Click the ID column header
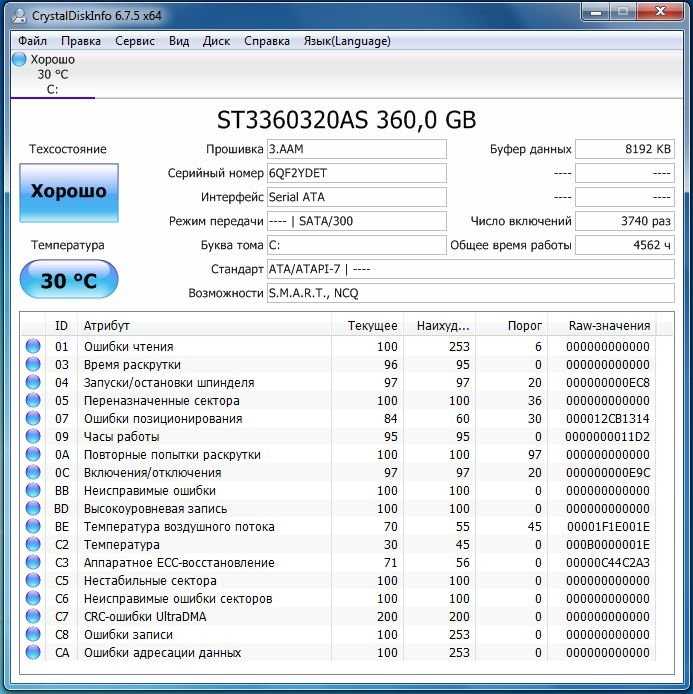The height and width of the screenshot is (694, 693). click(62, 326)
